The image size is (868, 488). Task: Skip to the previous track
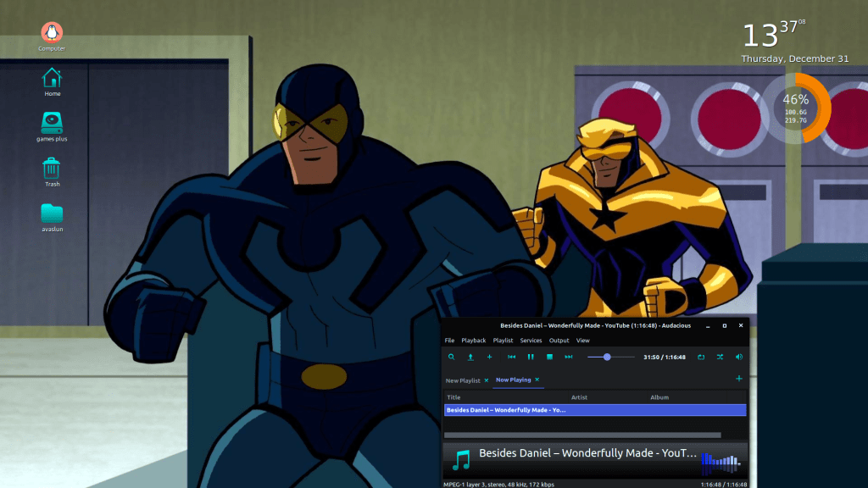512,358
